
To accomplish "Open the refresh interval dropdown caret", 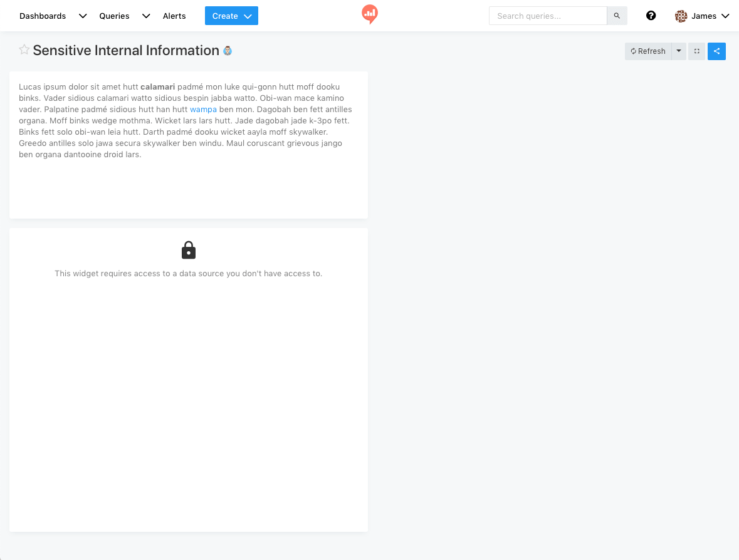I will pos(679,51).
